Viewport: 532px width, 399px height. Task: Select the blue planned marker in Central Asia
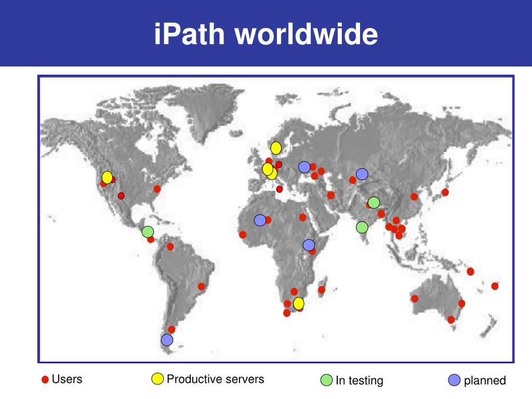tap(362, 174)
